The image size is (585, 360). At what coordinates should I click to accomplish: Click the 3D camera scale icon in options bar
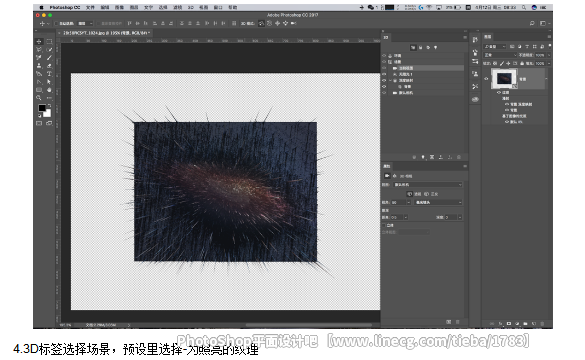click(294, 23)
